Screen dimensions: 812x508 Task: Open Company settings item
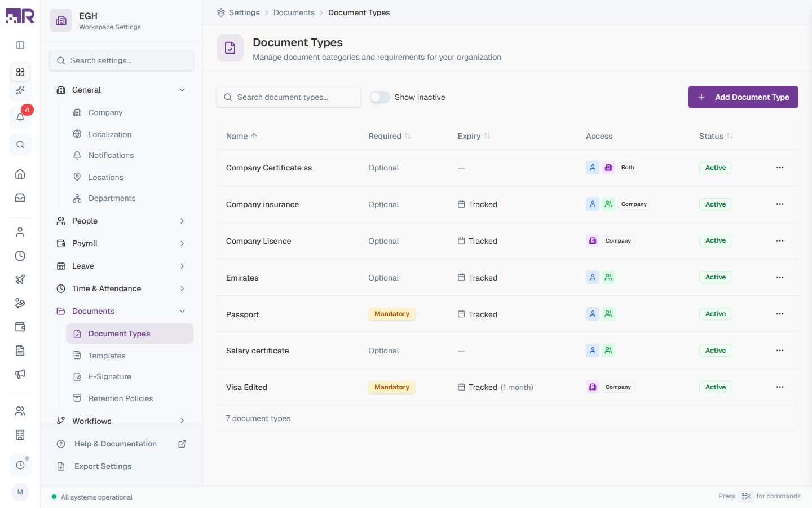[x=130, y=112]
